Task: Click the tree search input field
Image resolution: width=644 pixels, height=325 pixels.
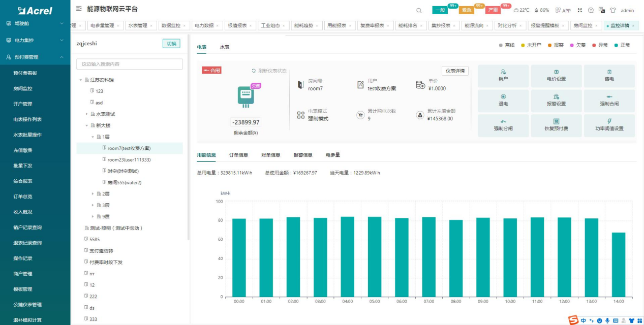Action: tap(130, 64)
